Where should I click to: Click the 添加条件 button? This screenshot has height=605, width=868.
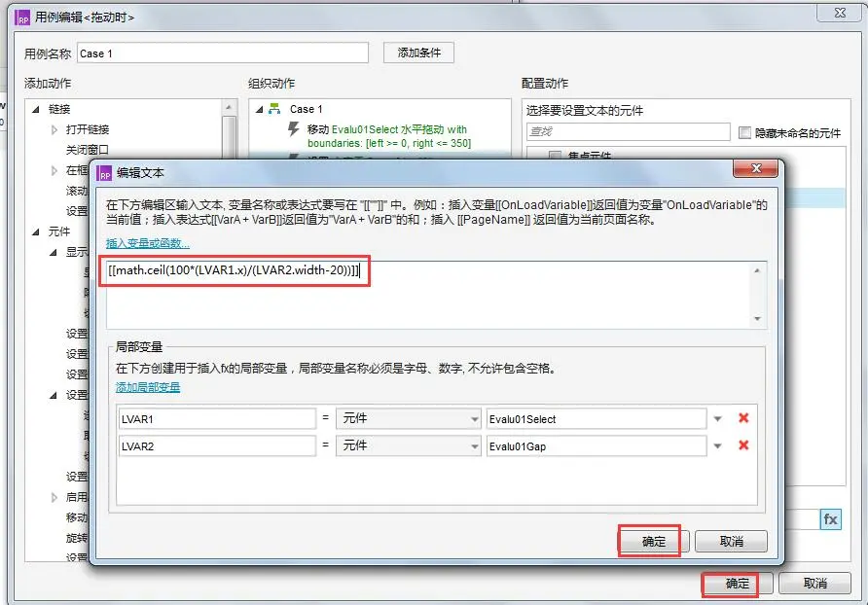419,53
